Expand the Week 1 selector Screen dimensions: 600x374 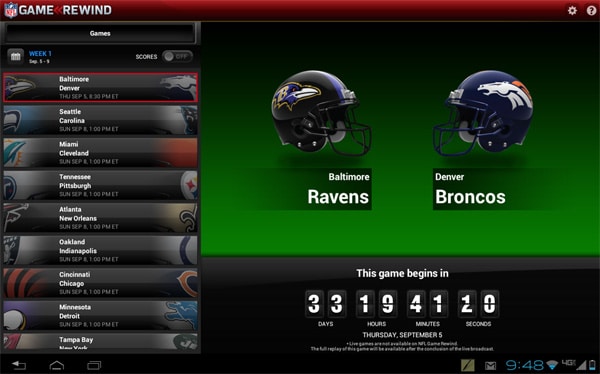pyautogui.click(x=40, y=57)
